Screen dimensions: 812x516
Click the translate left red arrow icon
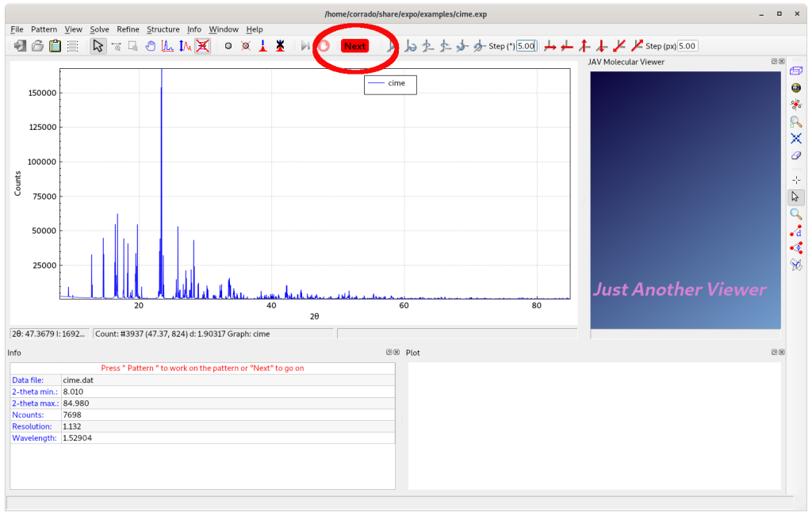click(x=567, y=46)
